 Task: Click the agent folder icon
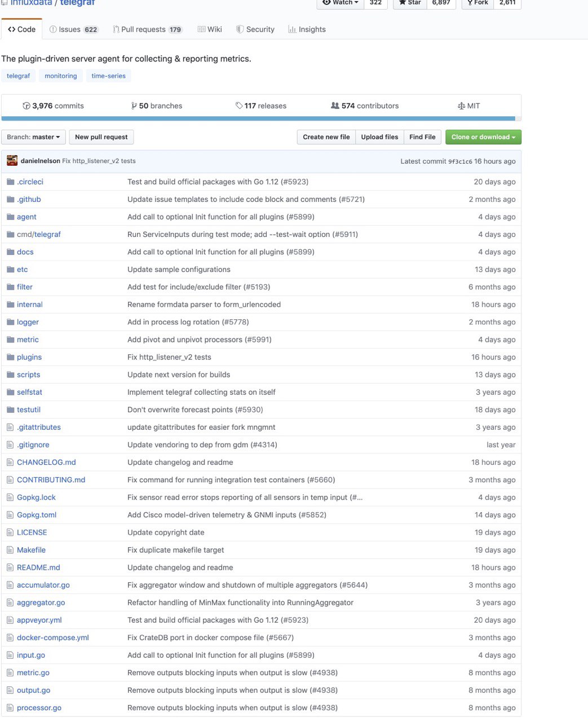click(11, 217)
